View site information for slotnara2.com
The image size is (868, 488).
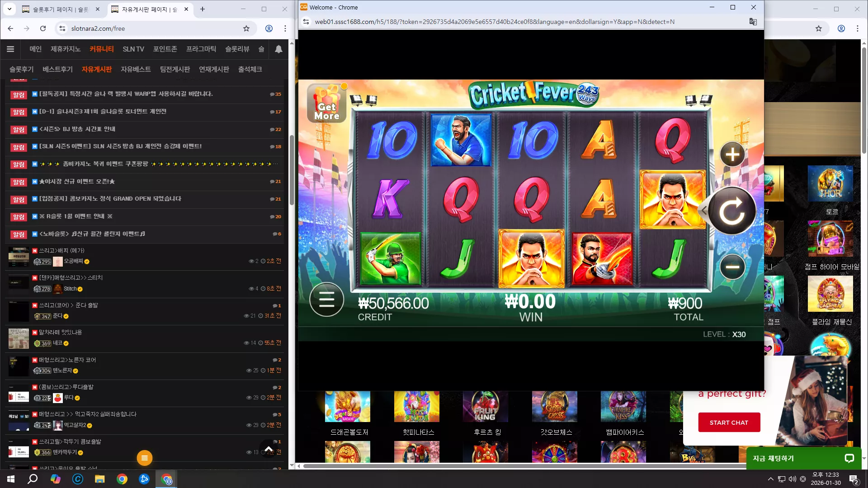pos(62,28)
